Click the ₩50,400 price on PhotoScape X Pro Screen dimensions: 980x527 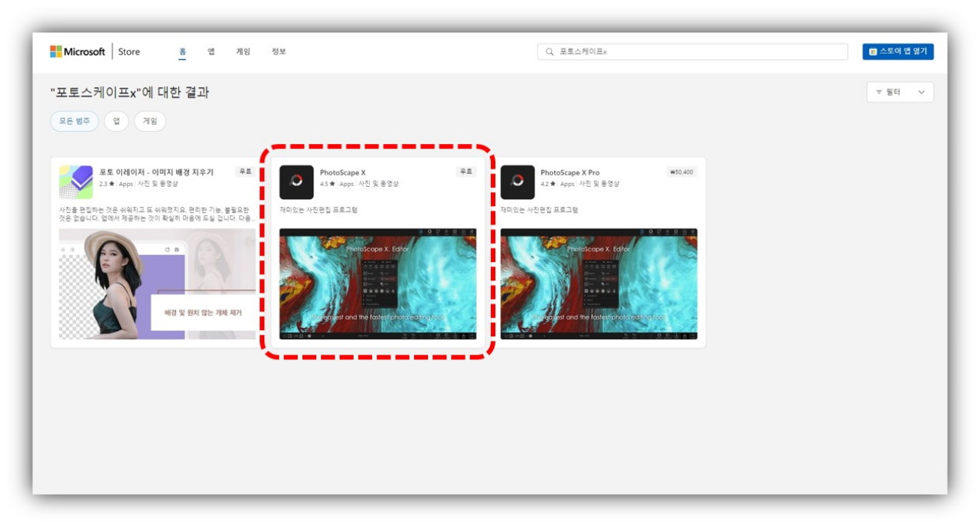coord(681,172)
